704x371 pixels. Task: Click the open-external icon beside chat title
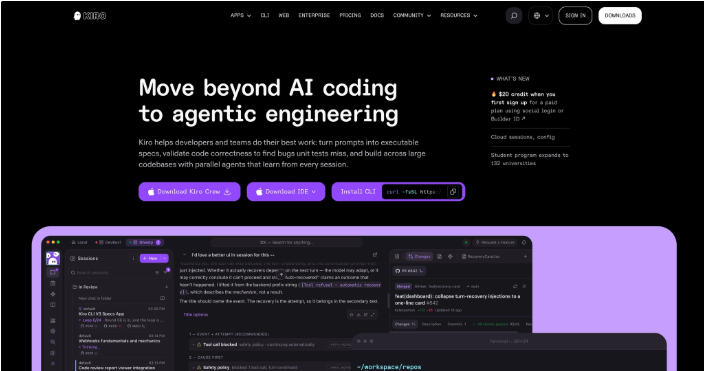(x=375, y=255)
